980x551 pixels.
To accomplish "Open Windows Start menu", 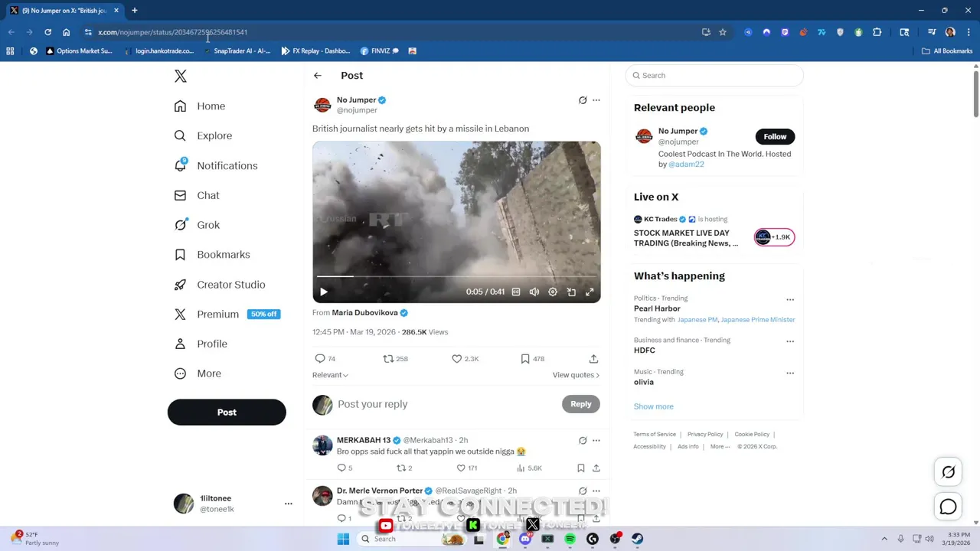I will (343, 539).
